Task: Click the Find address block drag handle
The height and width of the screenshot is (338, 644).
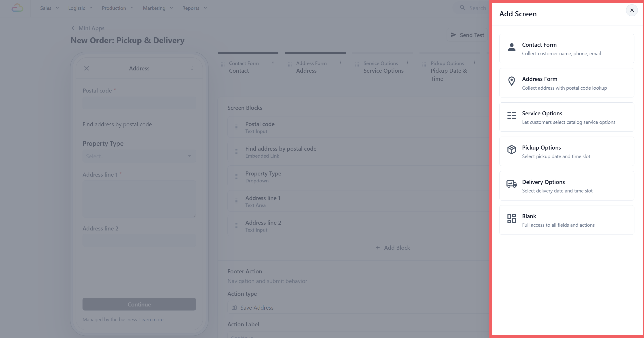Action: click(237, 152)
